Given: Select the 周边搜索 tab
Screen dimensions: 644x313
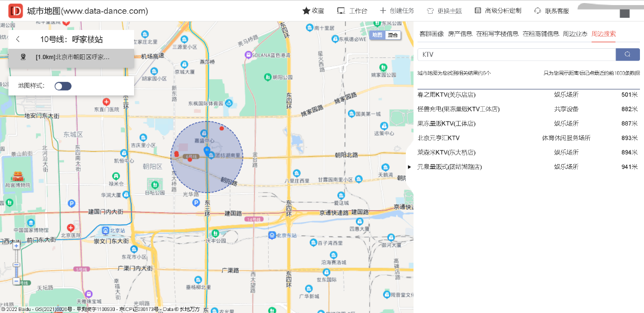Looking at the screenshot, I should tap(603, 34).
